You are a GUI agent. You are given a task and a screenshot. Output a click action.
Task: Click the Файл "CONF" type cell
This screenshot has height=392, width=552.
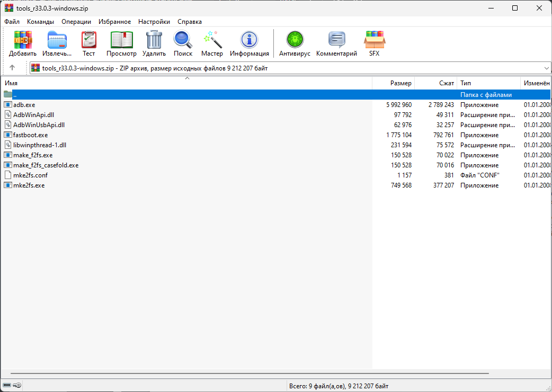480,175
